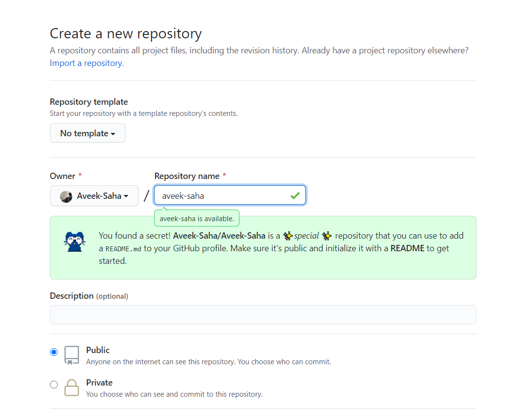
Task: Click the Mona Lisa octocat icon
Action: coord(75,242)
